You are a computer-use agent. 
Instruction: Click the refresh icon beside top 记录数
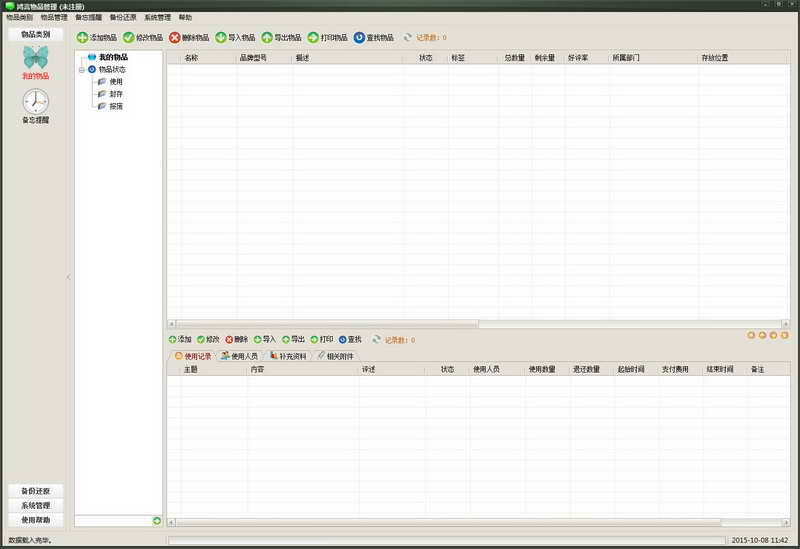coord(407,38)
